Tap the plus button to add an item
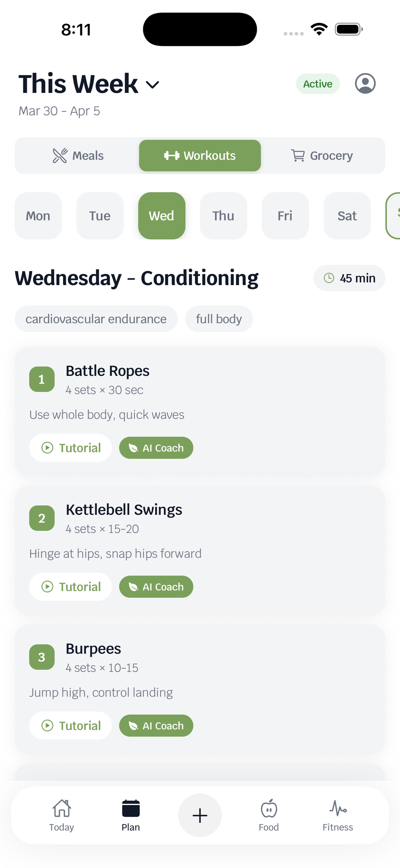The image size is (400, 868). [x=200, y=815]
